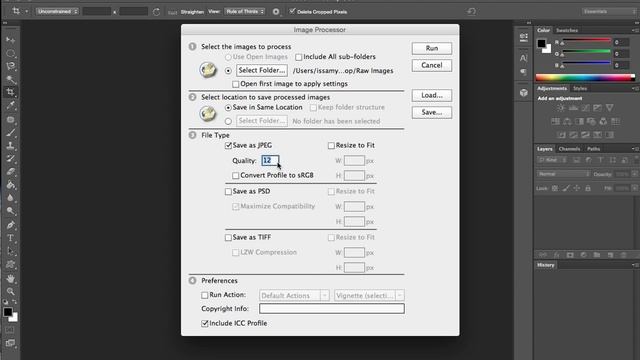The image size is (640, 360).
Task: Click the rotate crop box icon
Action: point(156,12)
